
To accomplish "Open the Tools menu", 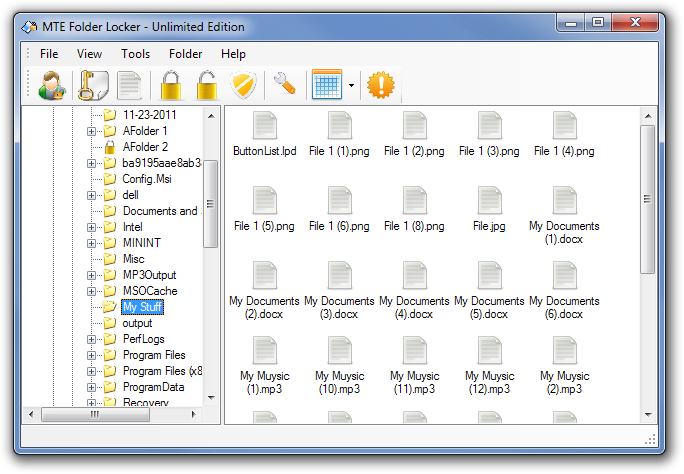I will (136, 54).
